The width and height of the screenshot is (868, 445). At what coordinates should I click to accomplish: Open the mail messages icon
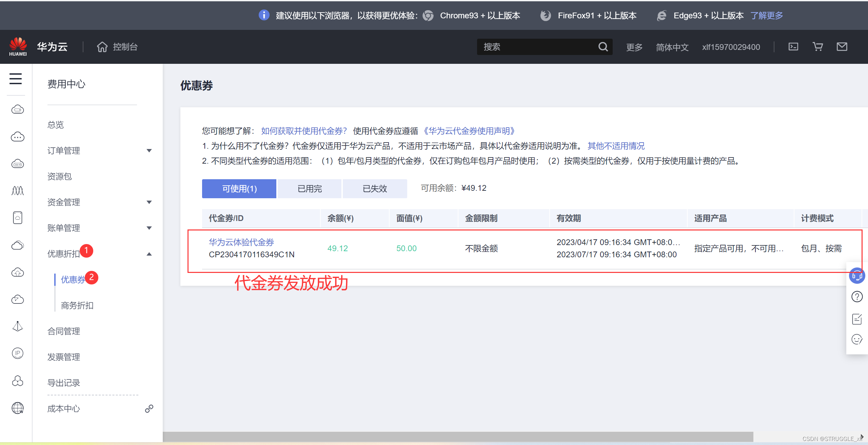[x=842, y=47]
